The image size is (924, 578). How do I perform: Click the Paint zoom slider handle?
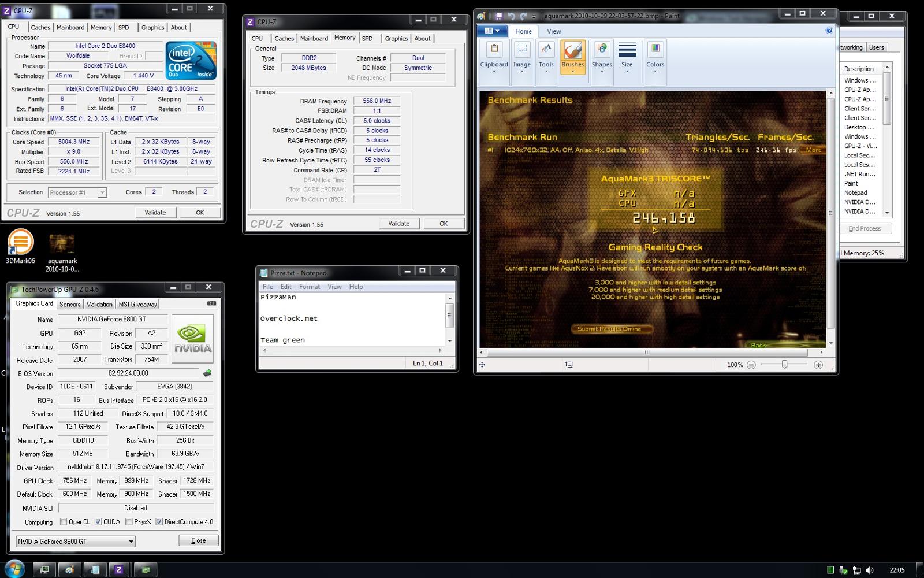point(784,365)
